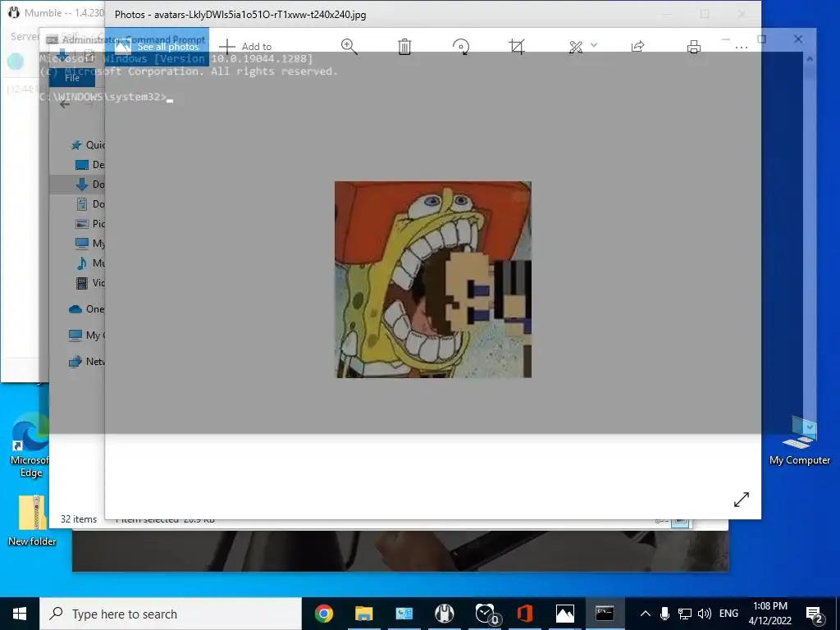Image resolution: width=840 pixels, height=630 pixels.
Task: Select Documents in File Explorer sidebar
Action: pos(90,203)
